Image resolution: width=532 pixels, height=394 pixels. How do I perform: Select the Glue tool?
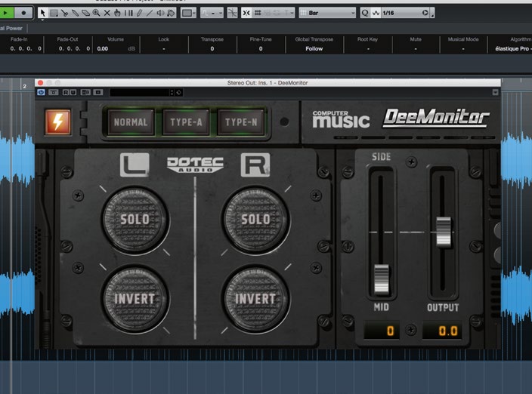(75, 13)
